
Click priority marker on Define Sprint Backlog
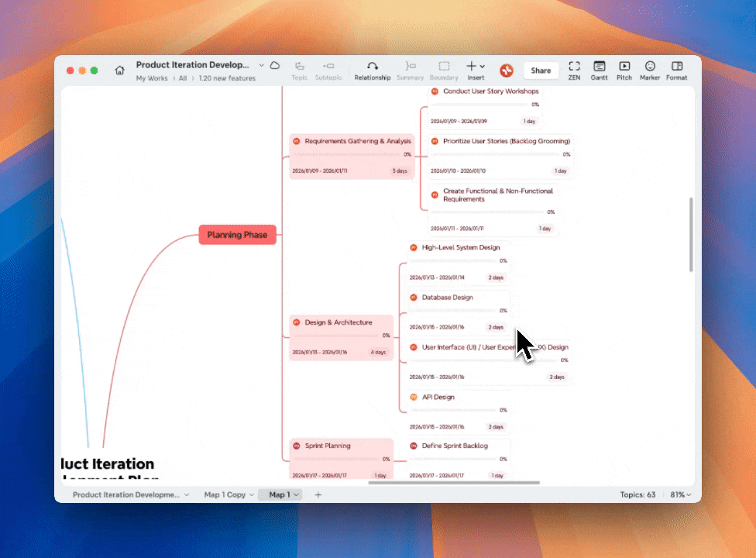point(413,446)
